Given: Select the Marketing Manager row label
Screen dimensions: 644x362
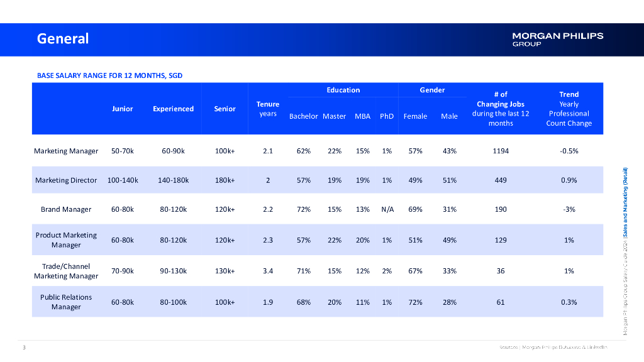Looking at the screenshot, I should click(x=66, y=151).
